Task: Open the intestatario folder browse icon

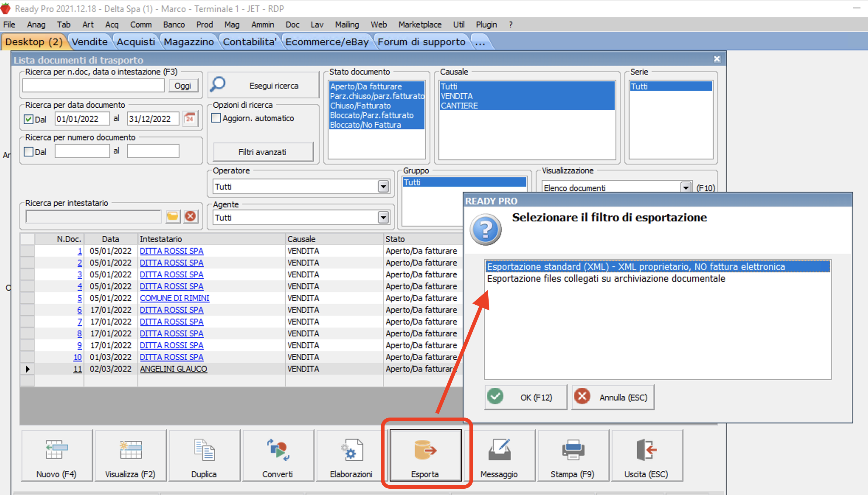Action: pyautogui.click(x=172, y=216)
